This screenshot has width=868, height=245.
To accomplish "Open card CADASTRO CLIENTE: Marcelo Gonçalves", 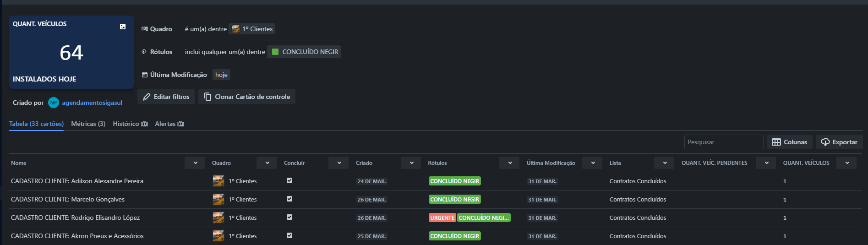I will coord(68,199).
